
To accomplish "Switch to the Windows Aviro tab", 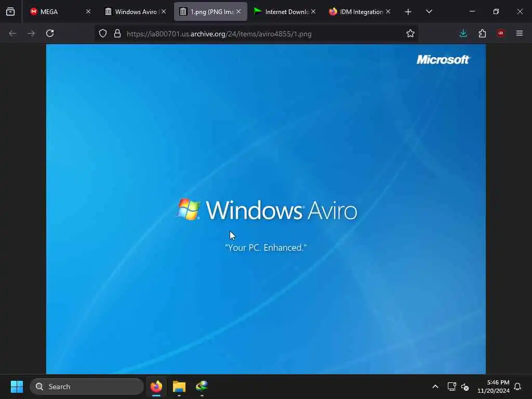I will [x=135, y=11].
